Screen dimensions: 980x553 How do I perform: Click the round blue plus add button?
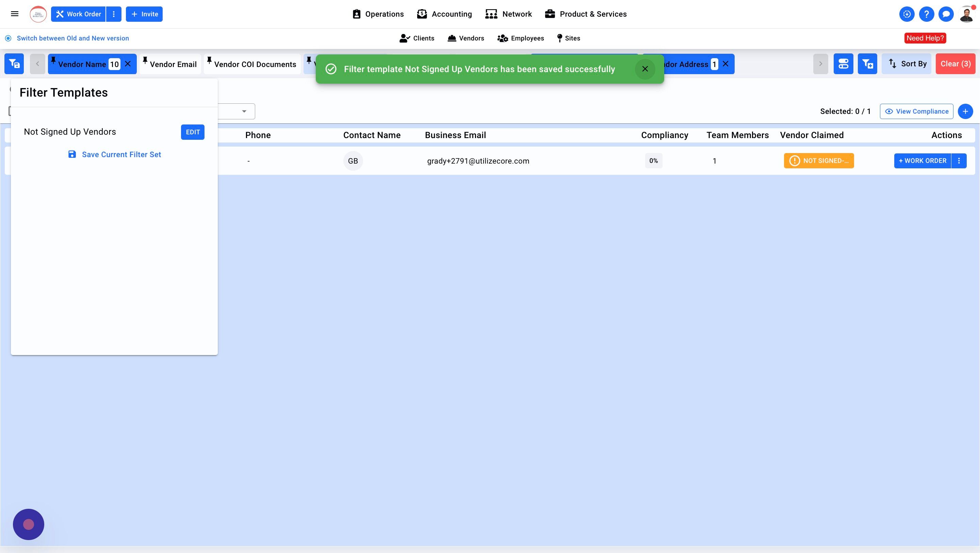coord(965,112)
